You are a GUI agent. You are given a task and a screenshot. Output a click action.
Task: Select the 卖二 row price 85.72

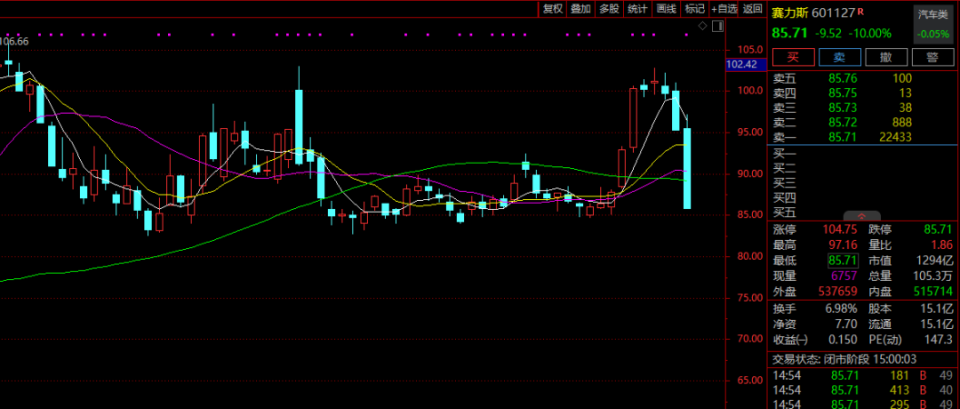click(x=842, y=122)
